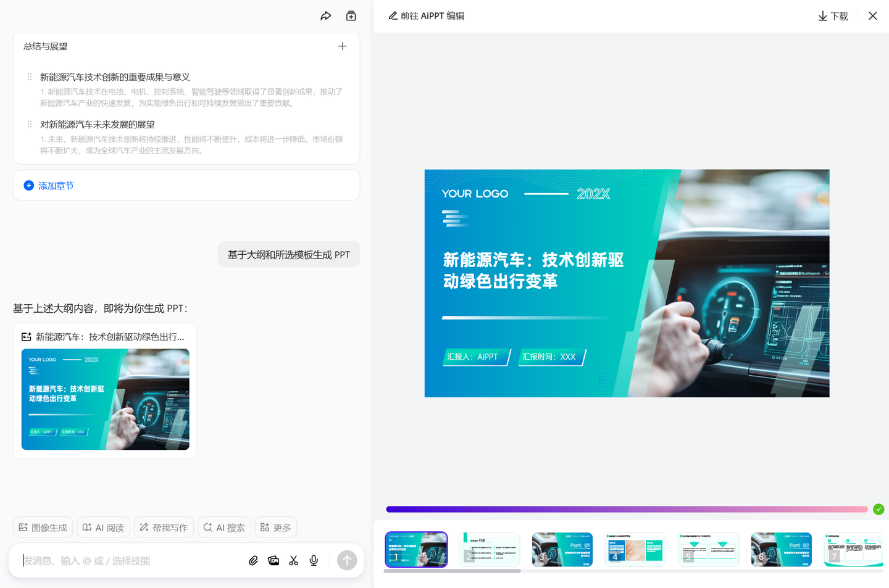The height and width of the screenshot is (588, 889).
Task: Open the AI 阅读 skill
Action: pyautogui.click(x=103, y=527)
